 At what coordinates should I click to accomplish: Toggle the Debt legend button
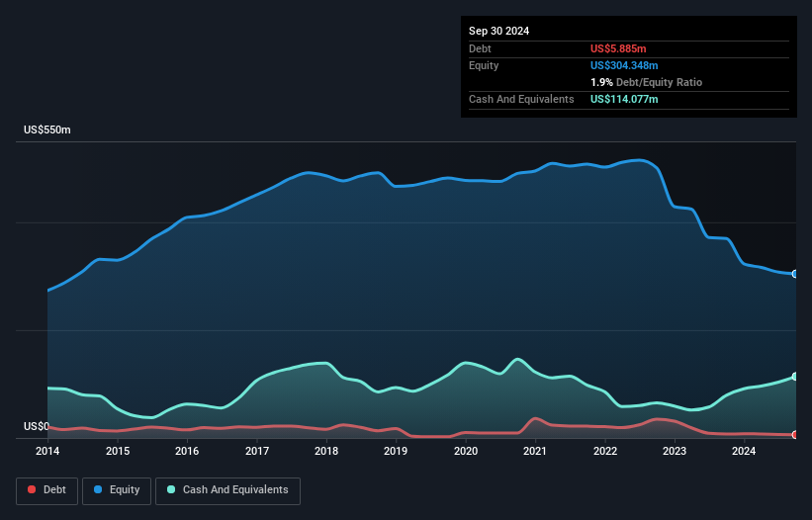(x=46, y=490)
